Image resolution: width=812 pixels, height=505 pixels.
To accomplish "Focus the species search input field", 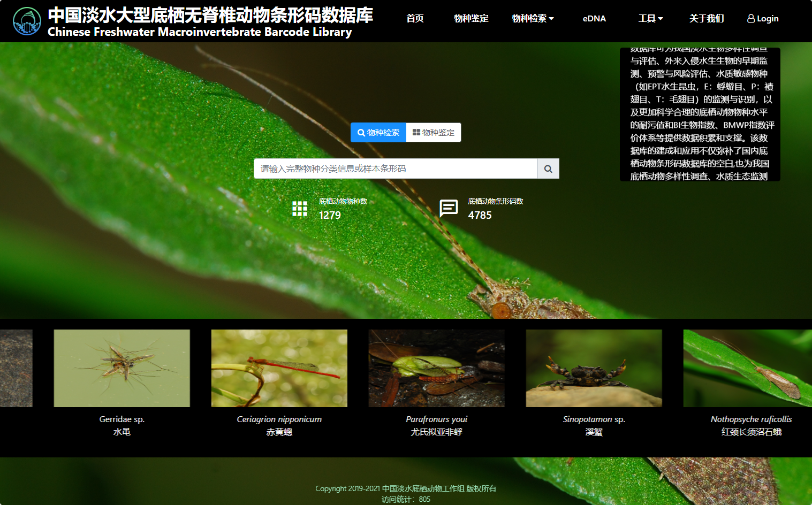I will coord(396,169).
